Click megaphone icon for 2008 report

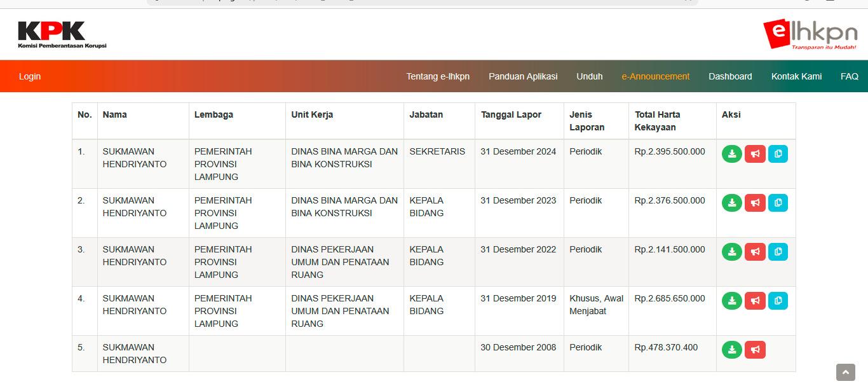point(755,350)
